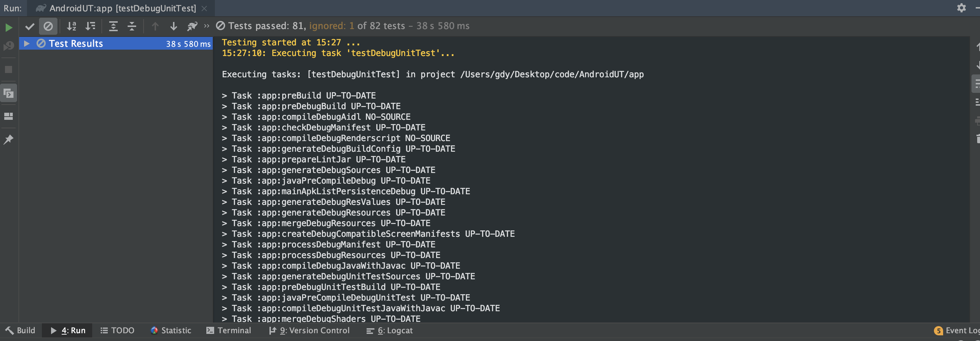Click ':app:prepareLintJar' task line

[313, 160]
